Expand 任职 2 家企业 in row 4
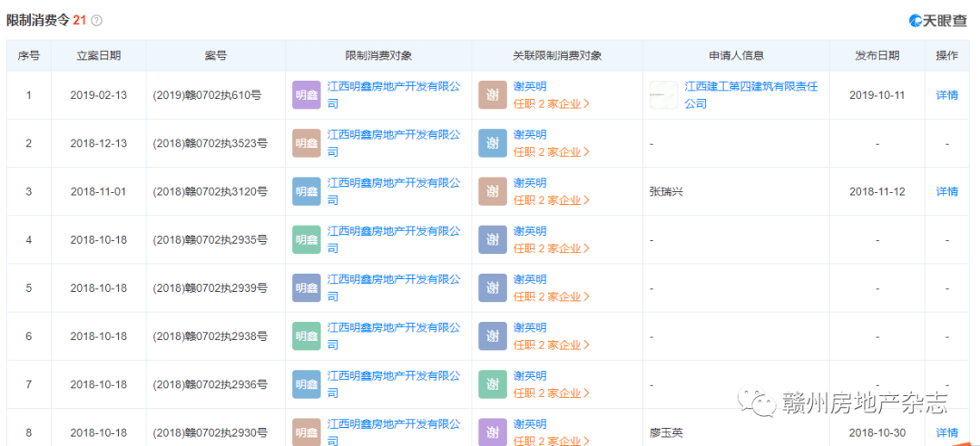 point(552,248)
